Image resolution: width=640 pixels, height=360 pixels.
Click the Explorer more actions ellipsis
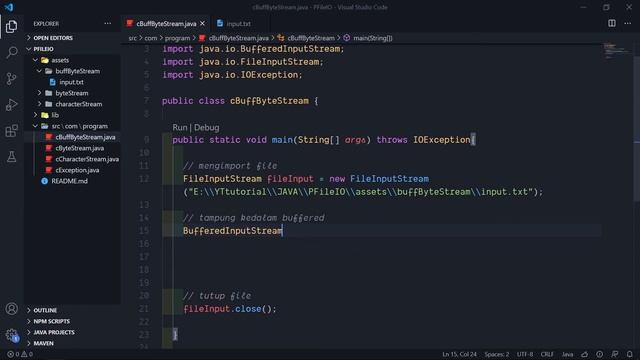coord(107,24)
